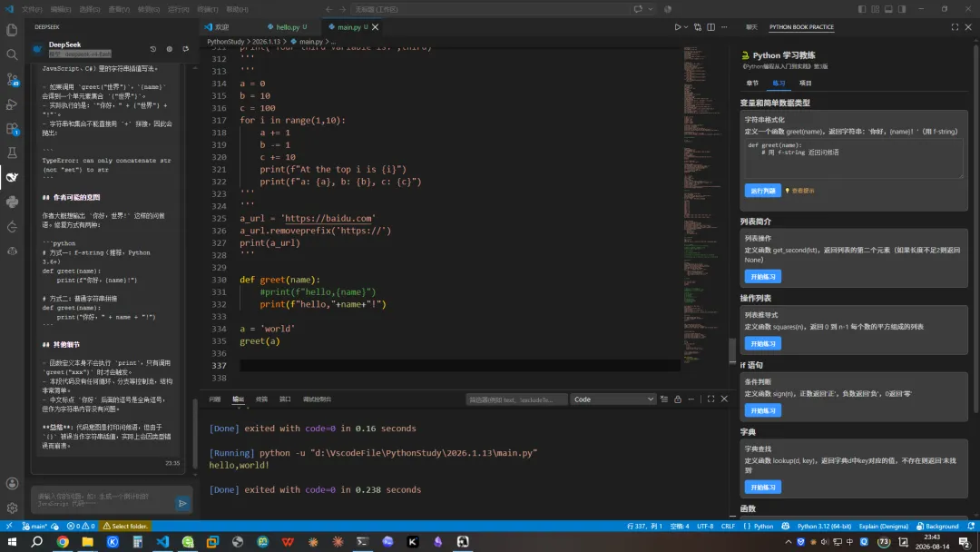This screenshot has width=980, height=552.
Task: Open the Testing flask view
Action: 12,153
